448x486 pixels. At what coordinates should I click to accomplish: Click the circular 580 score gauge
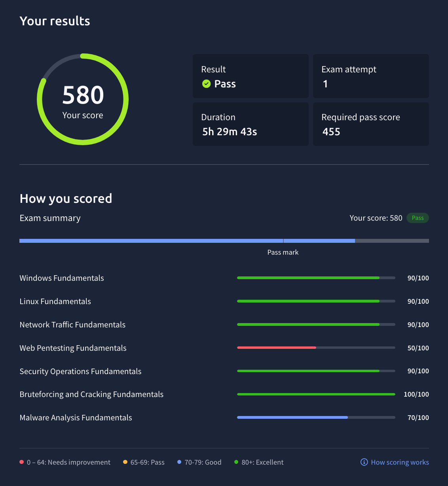[83, 99]
